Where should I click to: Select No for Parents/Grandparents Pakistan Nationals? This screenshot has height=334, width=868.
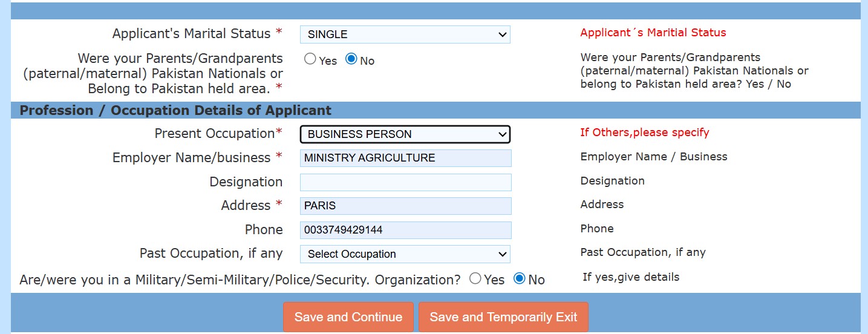click(x=351, y=59)
